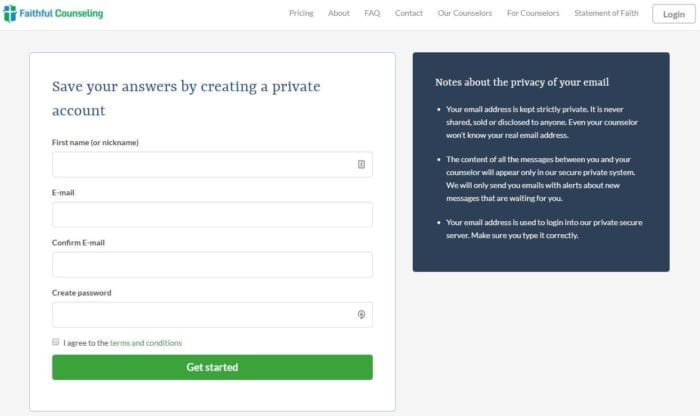700x416 pixels.
Task: Focus the E-mail input field
Action: pos(212,214)
